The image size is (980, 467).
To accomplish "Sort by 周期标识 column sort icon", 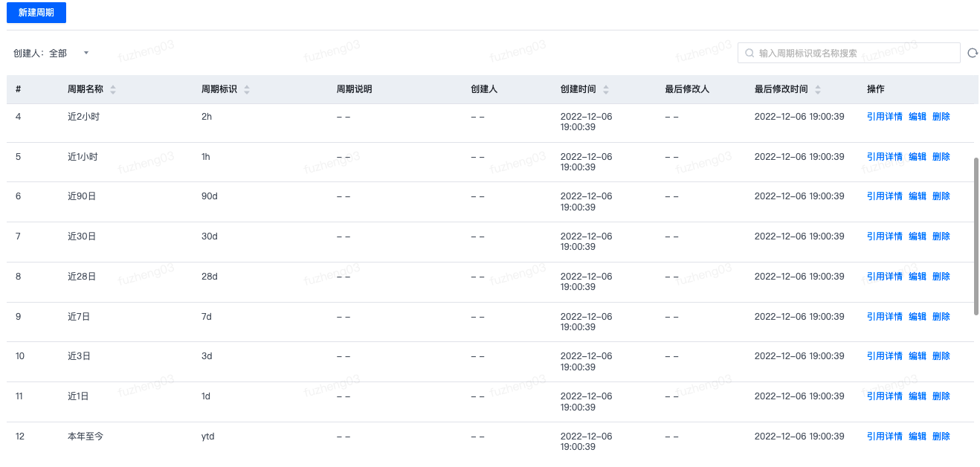I will click(247, 89).
